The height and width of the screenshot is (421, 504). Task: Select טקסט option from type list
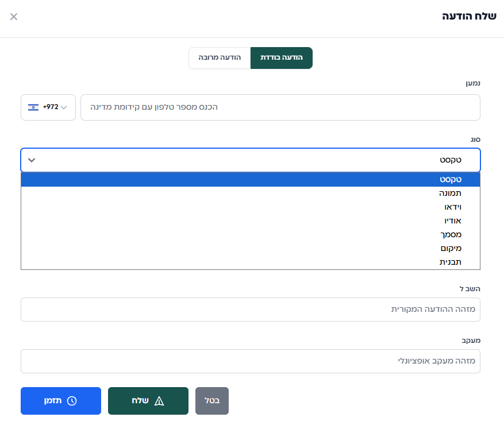[250, 180]
